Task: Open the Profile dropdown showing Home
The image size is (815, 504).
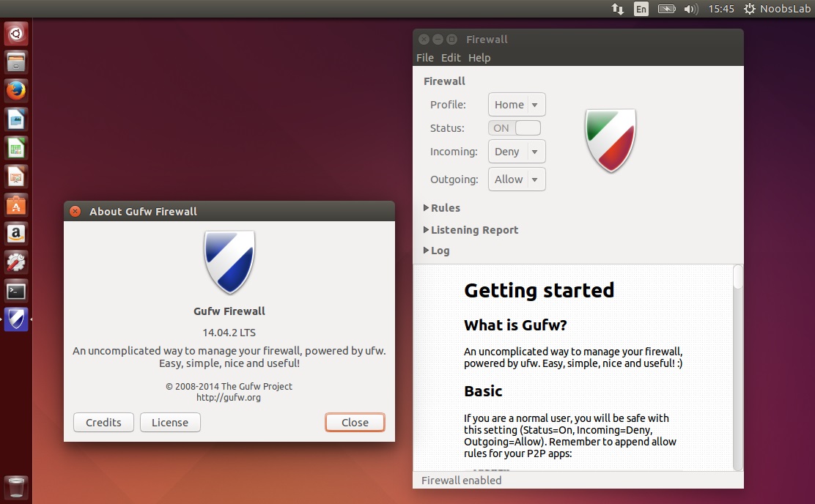Action: pyautogui.click(x=517, y=105)
